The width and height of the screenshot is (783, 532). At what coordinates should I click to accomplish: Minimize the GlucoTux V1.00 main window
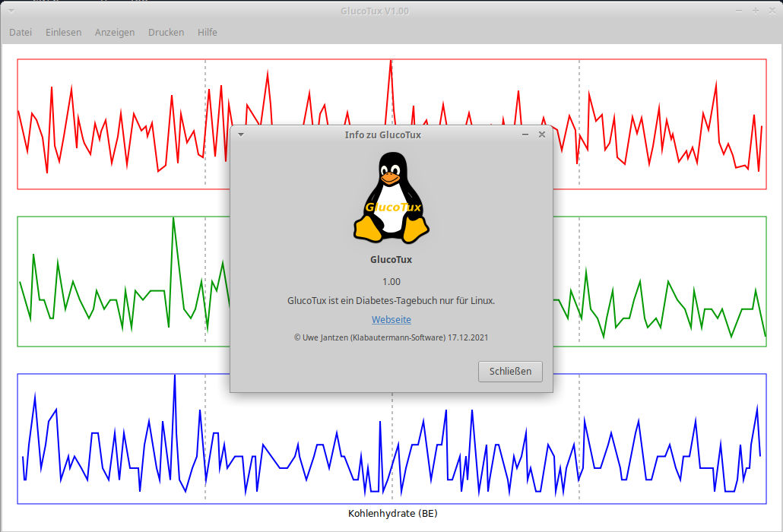click(x=739, y=11)
